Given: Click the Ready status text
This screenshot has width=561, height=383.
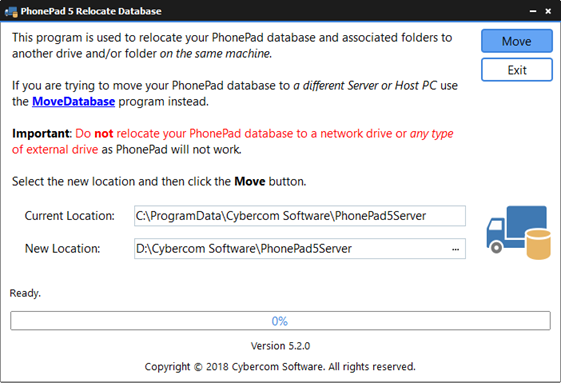Looking at the screenshot, I should [x=25, y=293].
